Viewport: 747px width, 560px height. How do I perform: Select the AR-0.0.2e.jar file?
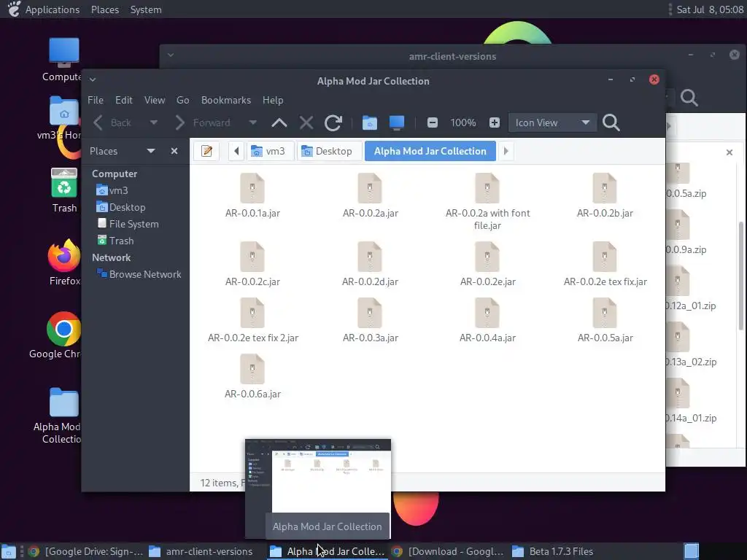click(x=487, y=264)
